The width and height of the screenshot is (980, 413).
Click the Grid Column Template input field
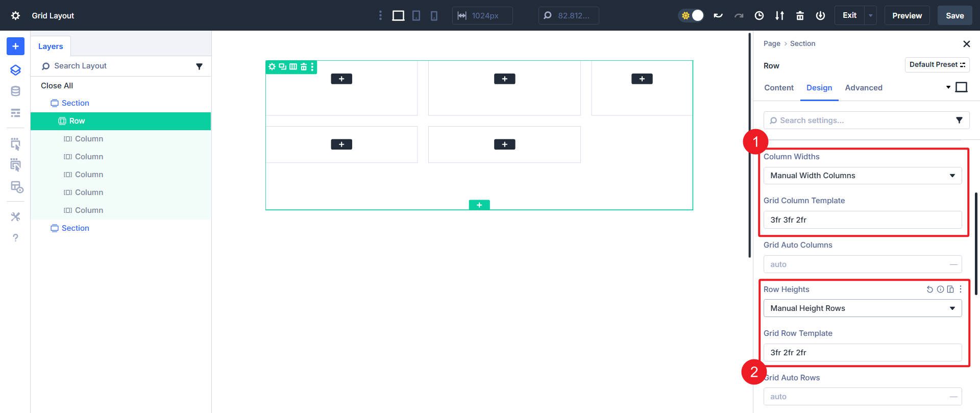pos(862,220)
